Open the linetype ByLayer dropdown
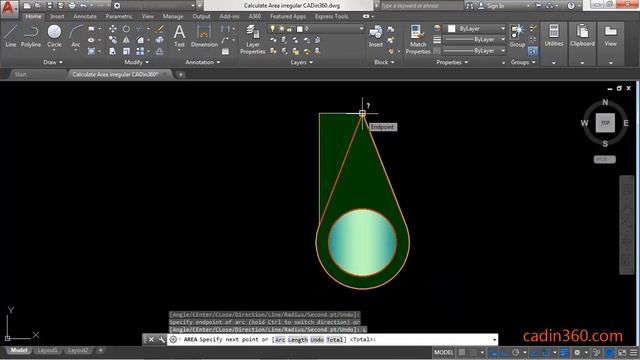This screenshot has height=360, width=640. point(474,51)
